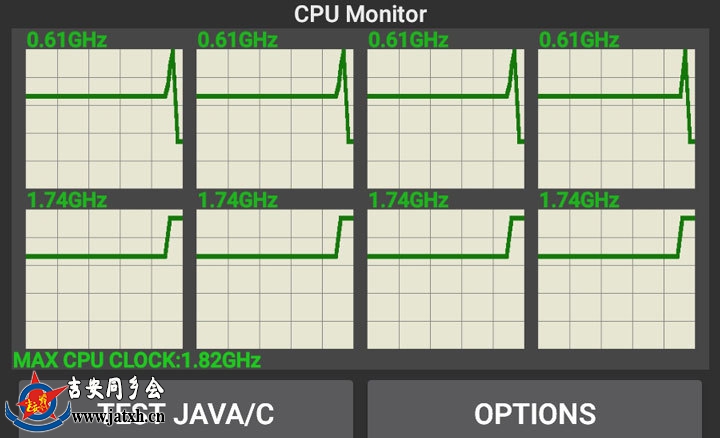The height and width of the screenshot is (438, 720).
Task: Select the first core graph in bottom row
Action: pyautogui.click(x=104, y=279)
